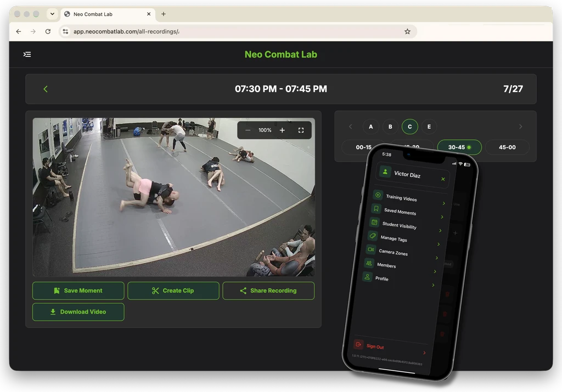Open Student Visibility in phone menu
This screenshot has width=562, height=392.
pyautogui.click(x=406, y=226)
